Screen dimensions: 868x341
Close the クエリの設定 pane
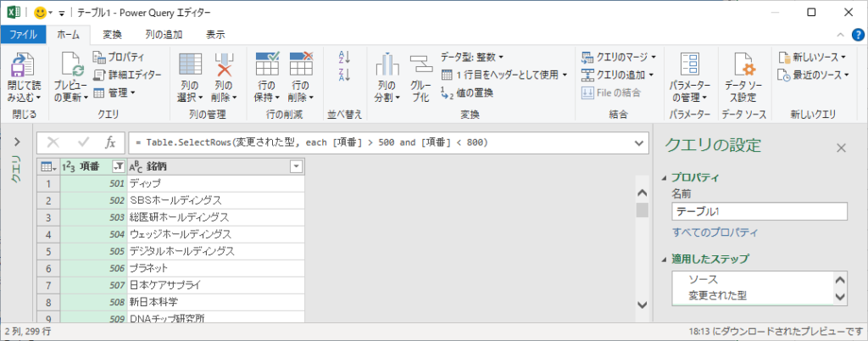click(841, 148)
